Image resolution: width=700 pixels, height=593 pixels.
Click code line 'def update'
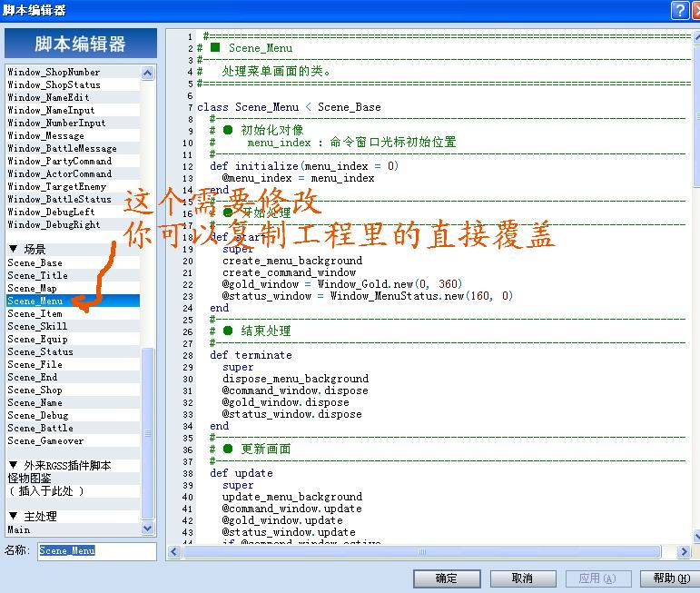[242, 473]
